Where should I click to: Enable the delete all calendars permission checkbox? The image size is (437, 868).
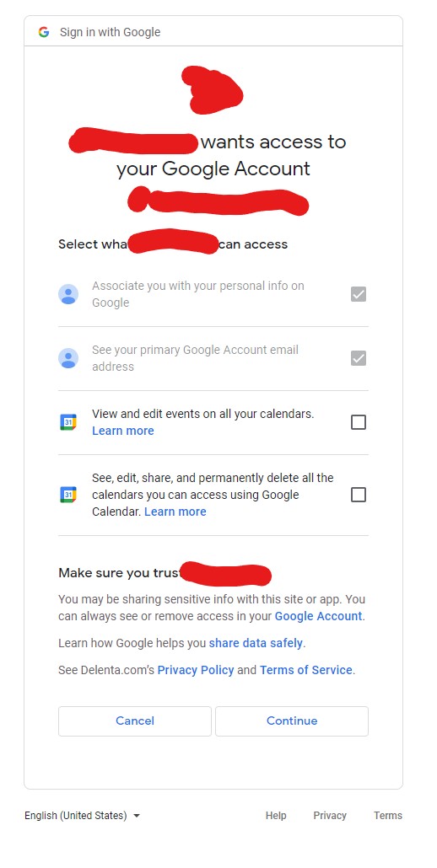[x=359, y=495]
